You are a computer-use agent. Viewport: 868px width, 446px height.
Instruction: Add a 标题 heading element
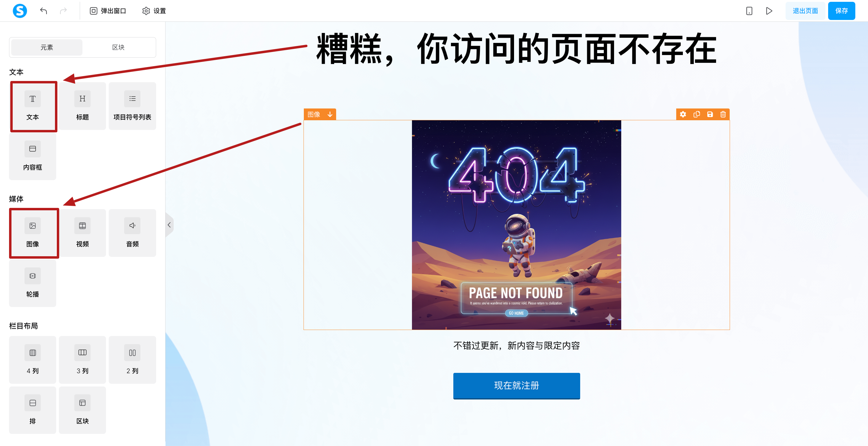[x=82, y=106]
